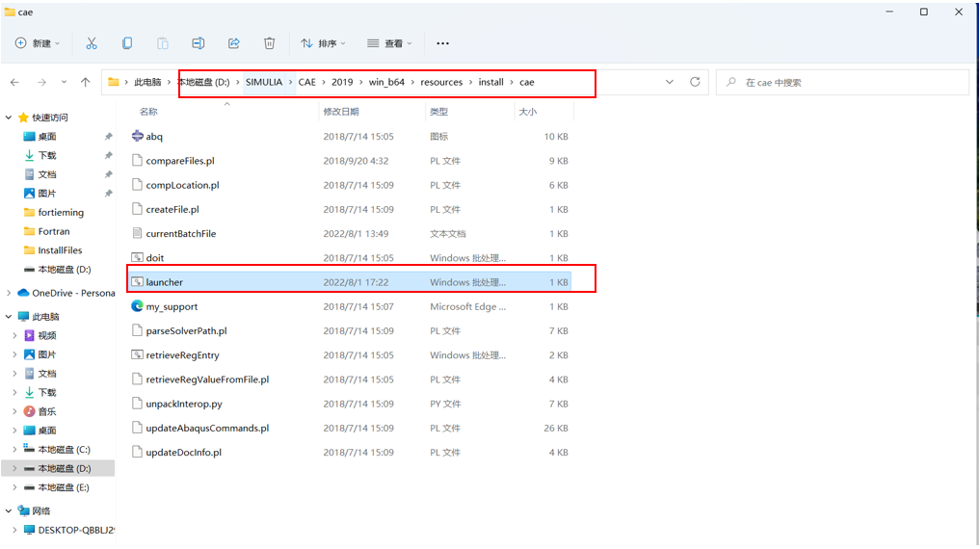This screenshot has height=549, width=980.
Task: Open the three-dots more options menu
Action: click(x=442, y=43)
